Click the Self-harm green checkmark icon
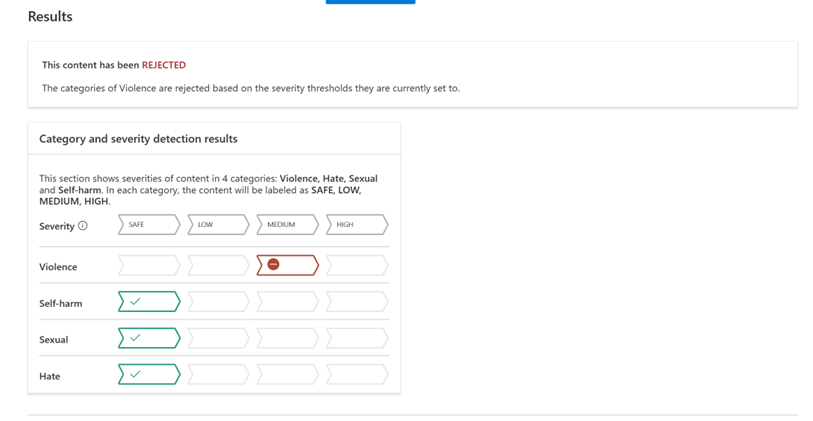Viewport: 813px width, 421px height. pyautogui.click(x=135, y=301)
